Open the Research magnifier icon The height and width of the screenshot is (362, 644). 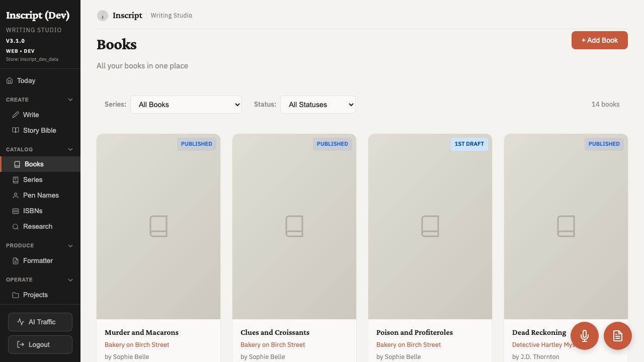tap(16, 226)
